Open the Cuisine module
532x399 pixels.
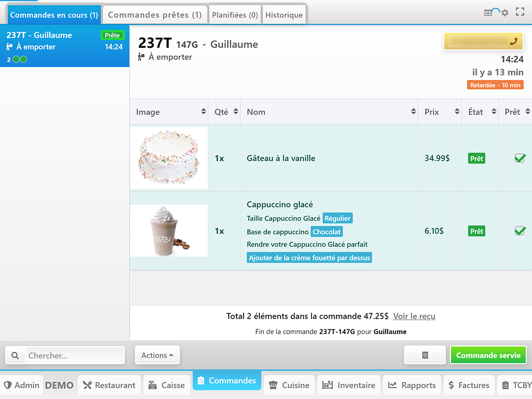[x=289, y=385]
